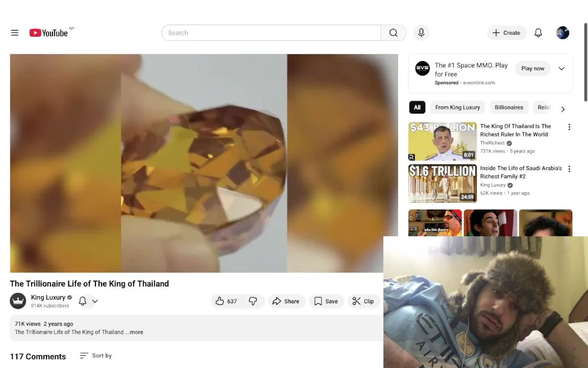This screenshot has width=588, height=368.
Task: Expand the sponsored ad chevron
Action: [561, 68]
